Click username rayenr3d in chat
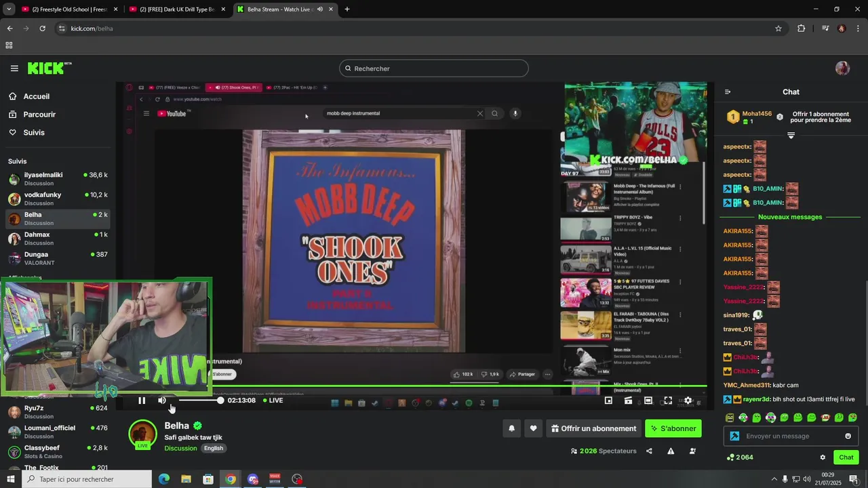The height and width of the screenshot is (488, 868). (756, 399)
